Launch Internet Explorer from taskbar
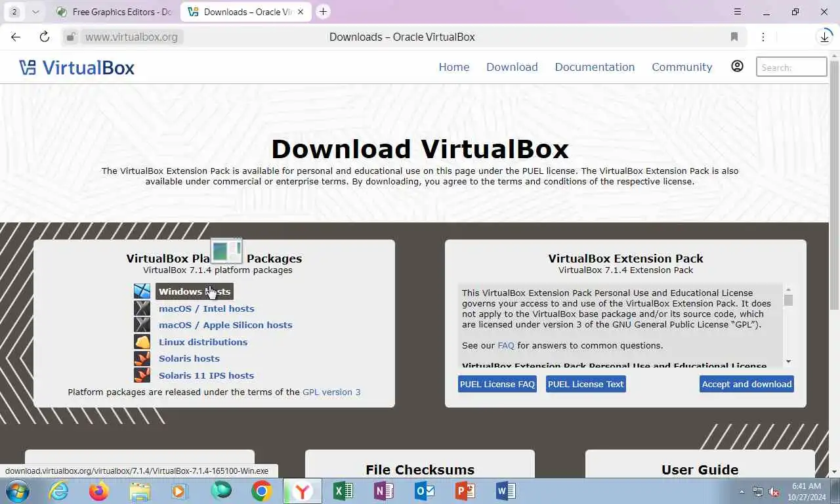Viewport: 840px width, 504px height. point(58,491)
